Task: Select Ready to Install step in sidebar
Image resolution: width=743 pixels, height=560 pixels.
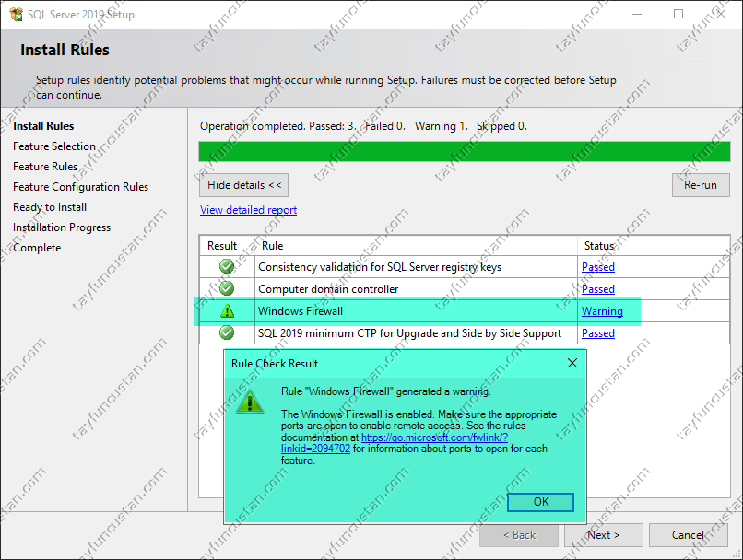Action: [x=50, y=207]
